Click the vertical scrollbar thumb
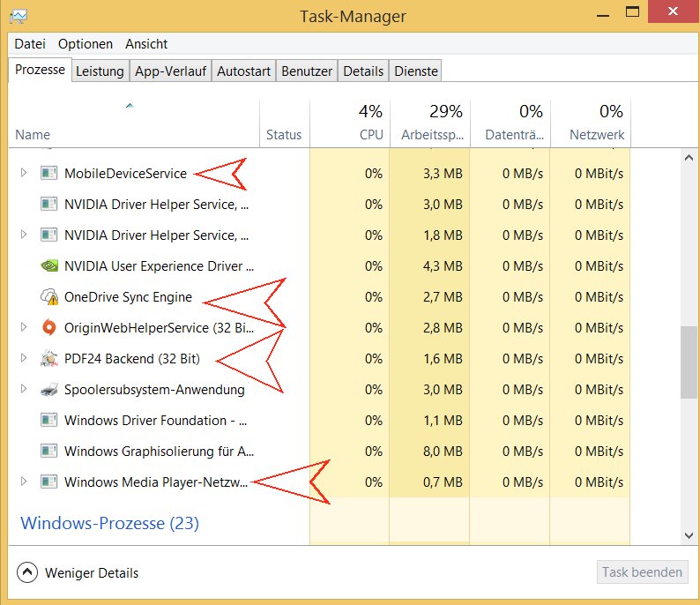This screenshot has width=700, height=605. (689, 362)
